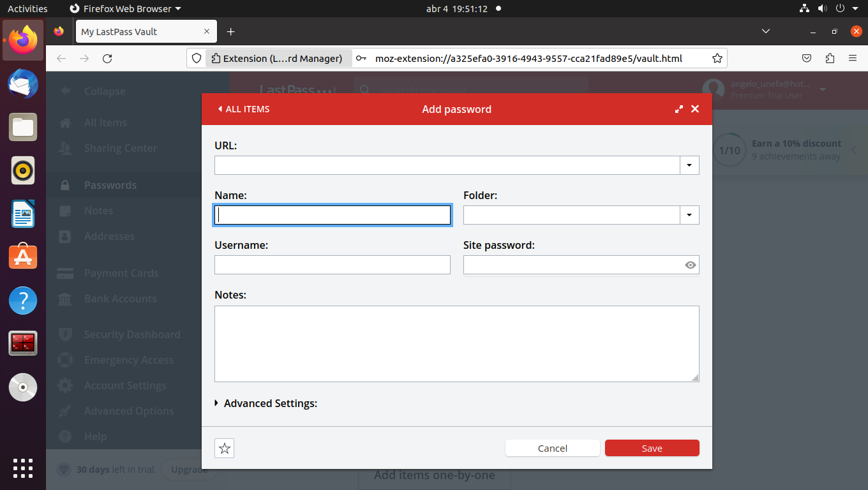Open the list all tabs dropdown
This screenshot has width=868, height=490.
click(x=766, y=31)
